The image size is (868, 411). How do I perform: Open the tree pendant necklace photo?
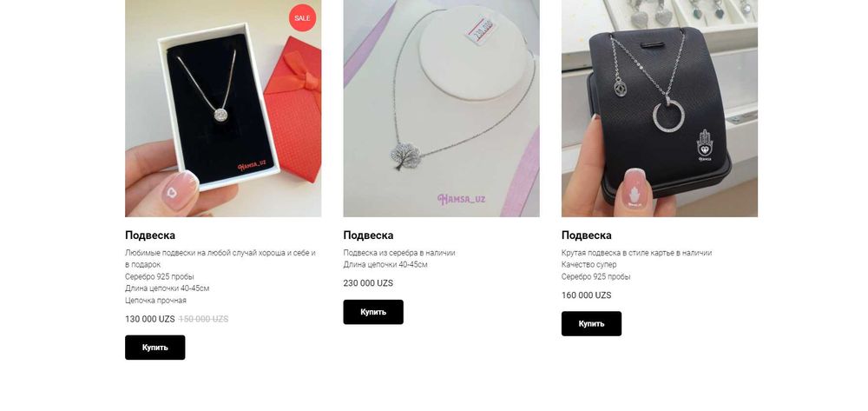441,108
